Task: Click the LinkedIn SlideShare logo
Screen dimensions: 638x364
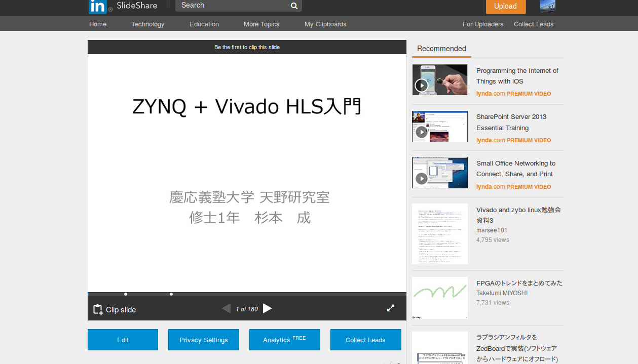Action: pos(123,6)
